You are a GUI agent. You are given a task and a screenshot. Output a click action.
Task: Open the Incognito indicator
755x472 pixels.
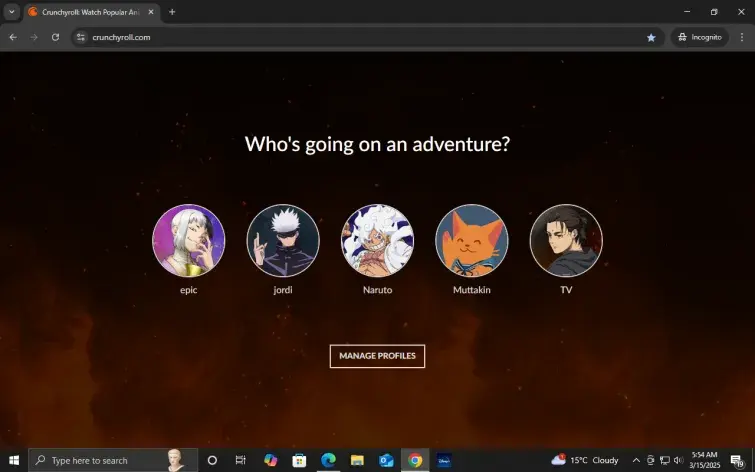[700, 37]
